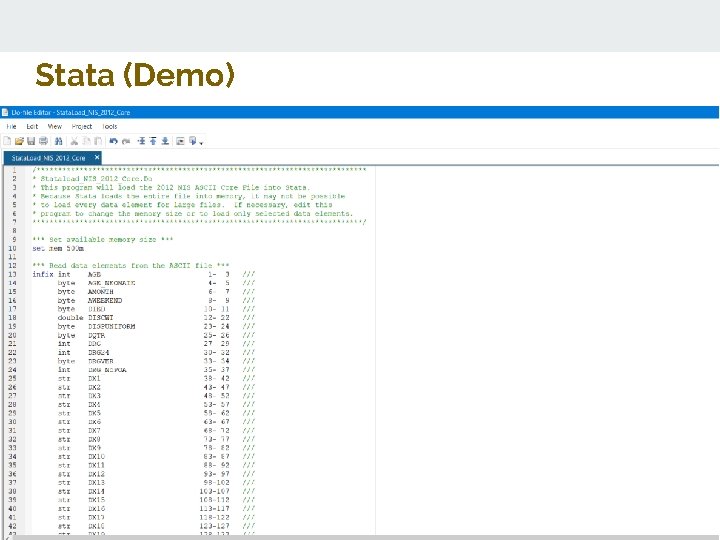Click the AMONTH variable name
Viewport: 720px width, 540px height.
click(x=101, y=292)
